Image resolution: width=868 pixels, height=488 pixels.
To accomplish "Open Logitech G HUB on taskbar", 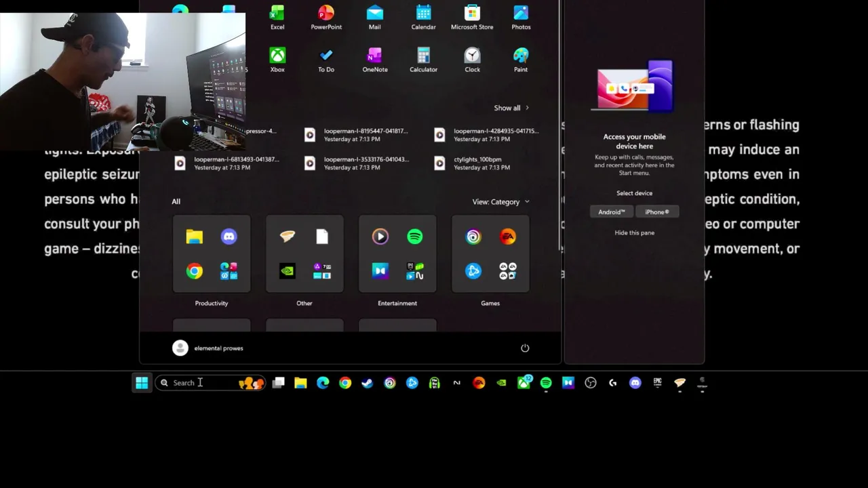I will click(613, 383).
